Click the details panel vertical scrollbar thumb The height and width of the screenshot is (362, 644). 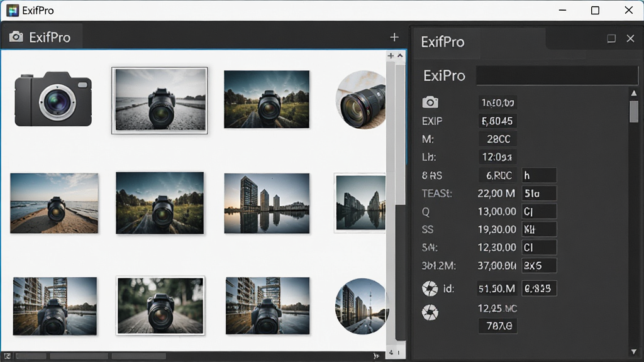pos(634,111)
